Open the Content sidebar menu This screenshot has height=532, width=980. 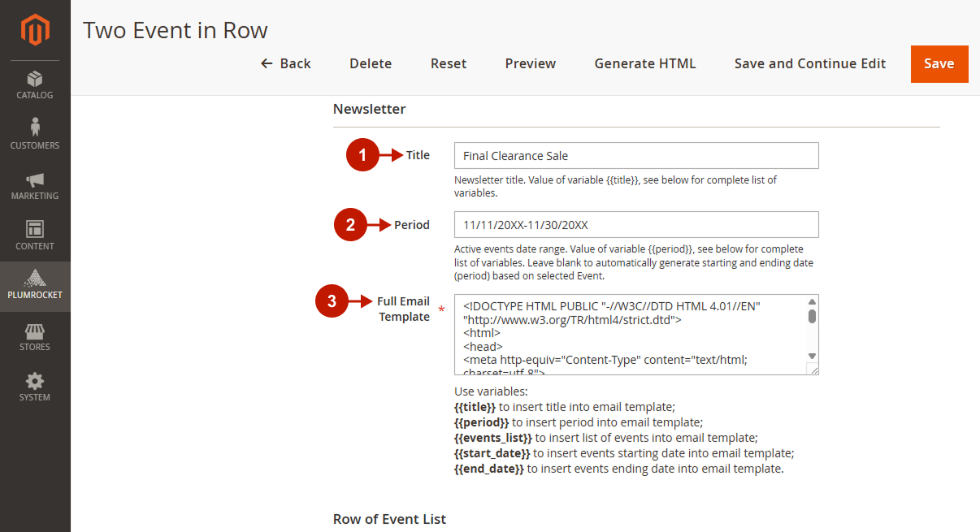pyautogui.click(x=35, y=236)
